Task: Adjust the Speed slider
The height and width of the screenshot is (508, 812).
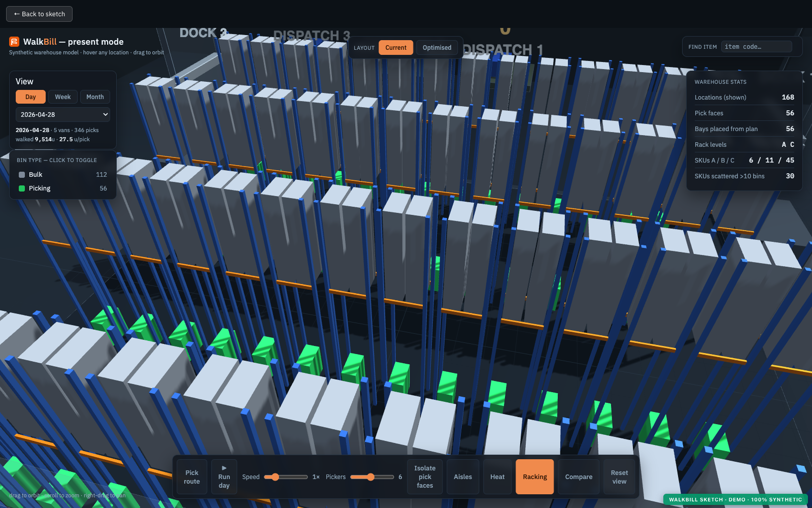Action: [286, 477]
